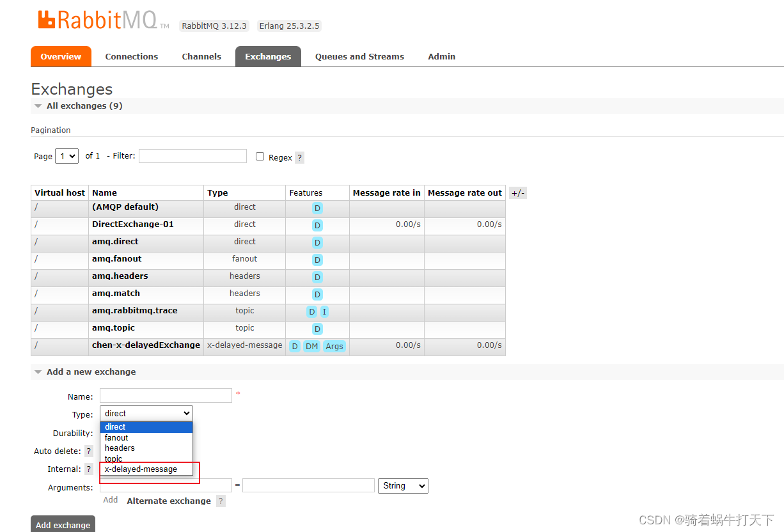
Task: Open the amq.headers exchange
Action: click(120, 276)
